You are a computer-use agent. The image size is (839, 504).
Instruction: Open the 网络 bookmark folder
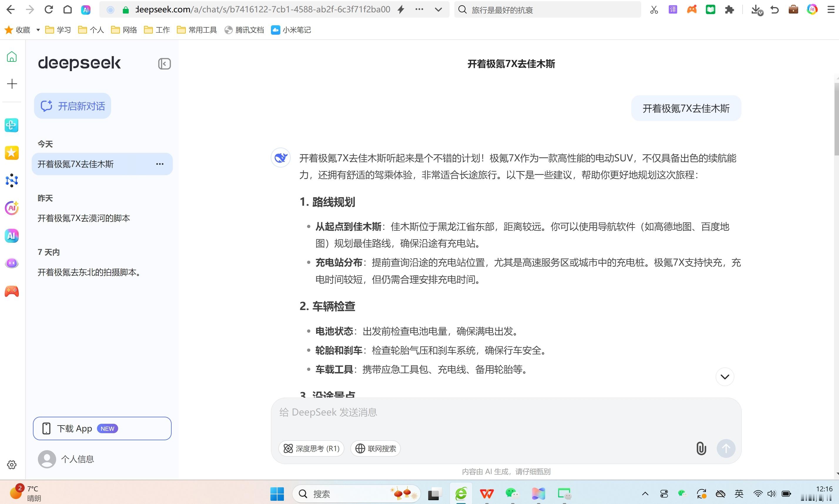pos(124,30)
